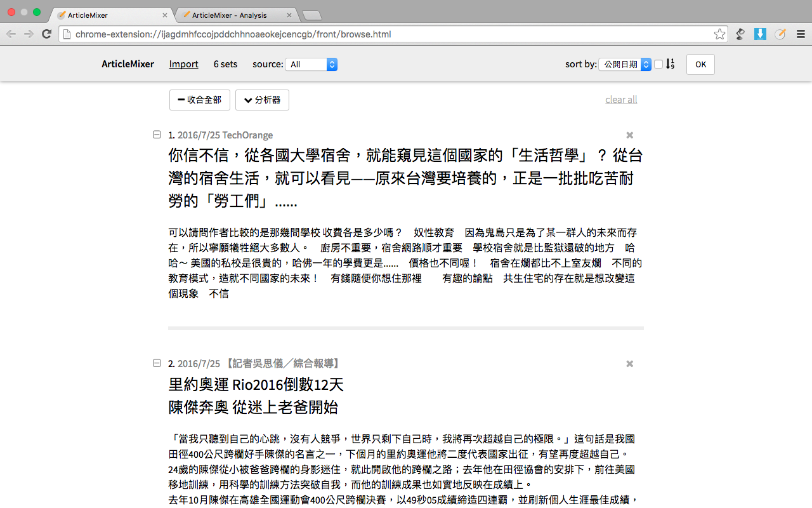Collapse article 2 with minus box
Screen dimensions: 812x508
click(157, 363)
